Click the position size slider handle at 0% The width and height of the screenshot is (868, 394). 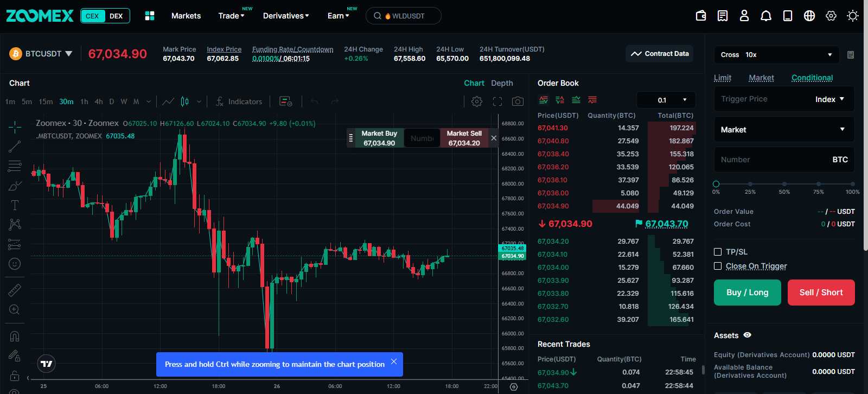[x=716, y=184]
